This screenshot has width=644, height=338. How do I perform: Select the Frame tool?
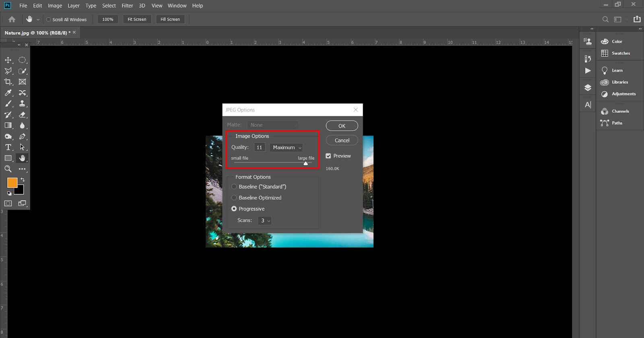tap(22, 82)
